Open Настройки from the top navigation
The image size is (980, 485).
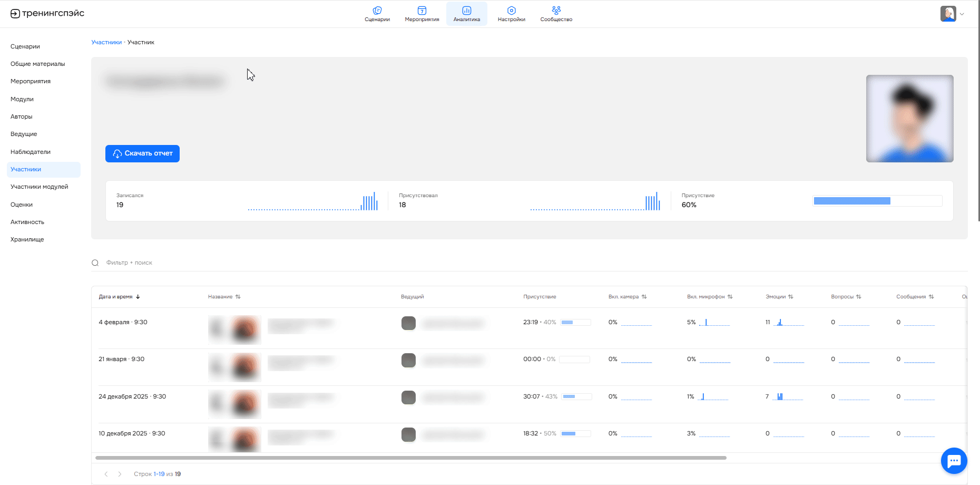coord(512,14)
